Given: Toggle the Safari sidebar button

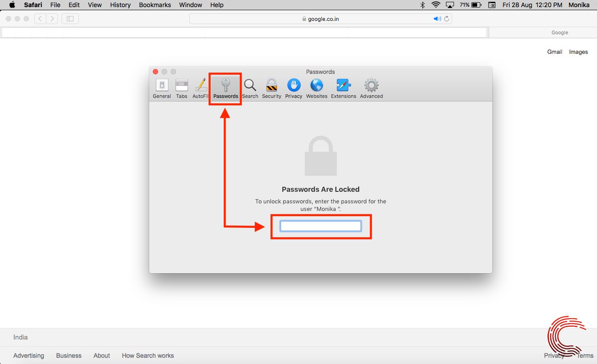Looking at the screenshot, I should click(x=70, y=19).
